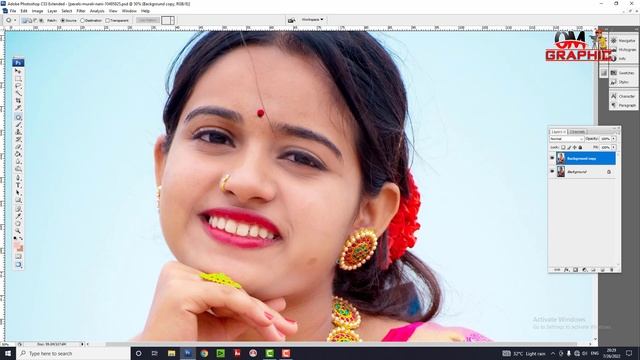Toggle Lock all padlock icon
640x360 pixels.
(x=580, y=147)
